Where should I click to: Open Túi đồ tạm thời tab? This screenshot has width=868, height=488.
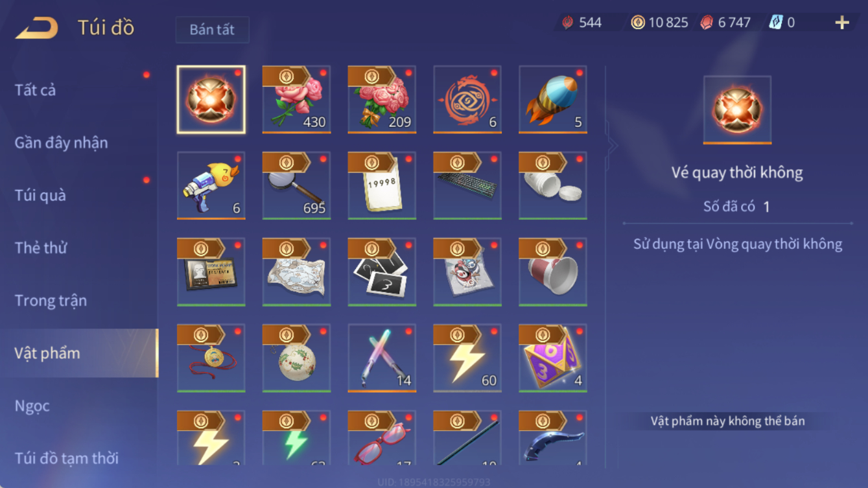[66, 458]
